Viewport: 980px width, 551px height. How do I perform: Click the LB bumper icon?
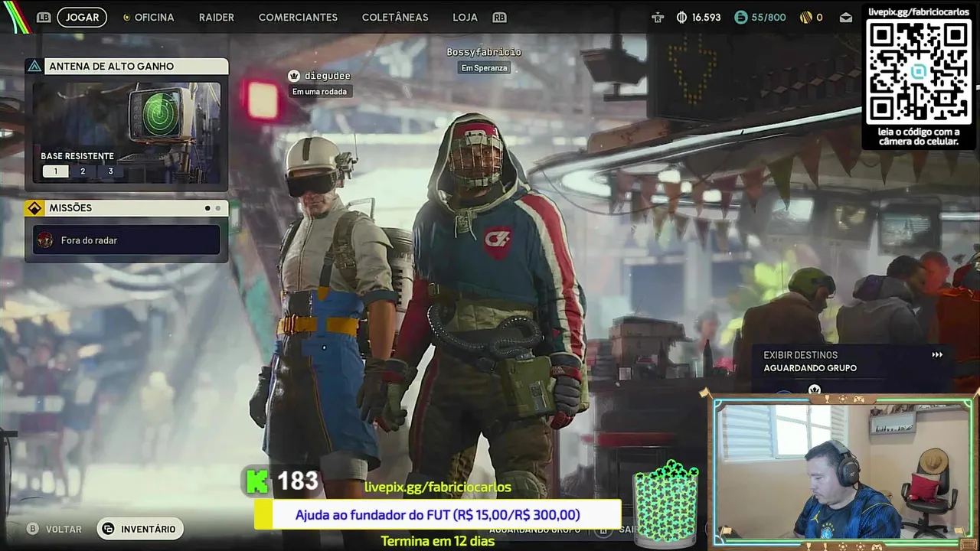click(44, 17)
